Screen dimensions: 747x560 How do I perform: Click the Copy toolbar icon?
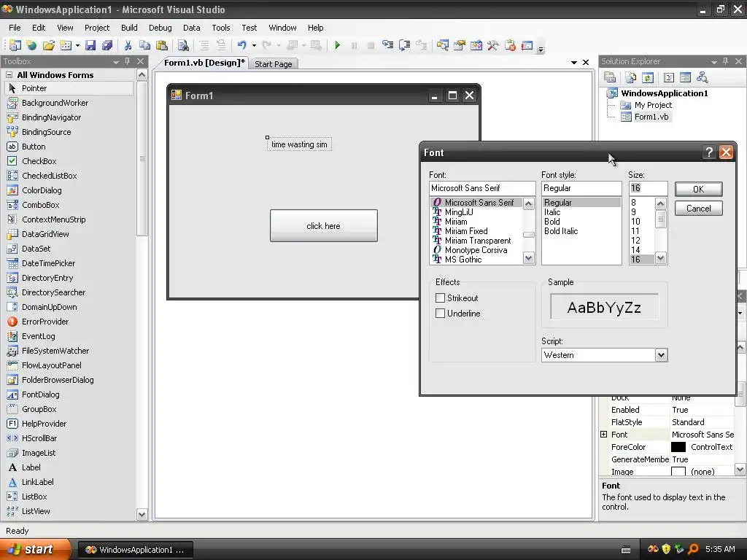(144, 45)
